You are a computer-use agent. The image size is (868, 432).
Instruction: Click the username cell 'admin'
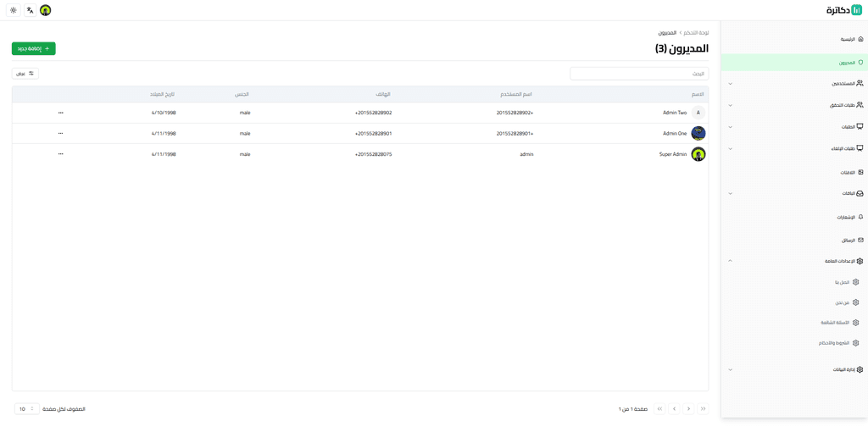click(x=526, y=154)
